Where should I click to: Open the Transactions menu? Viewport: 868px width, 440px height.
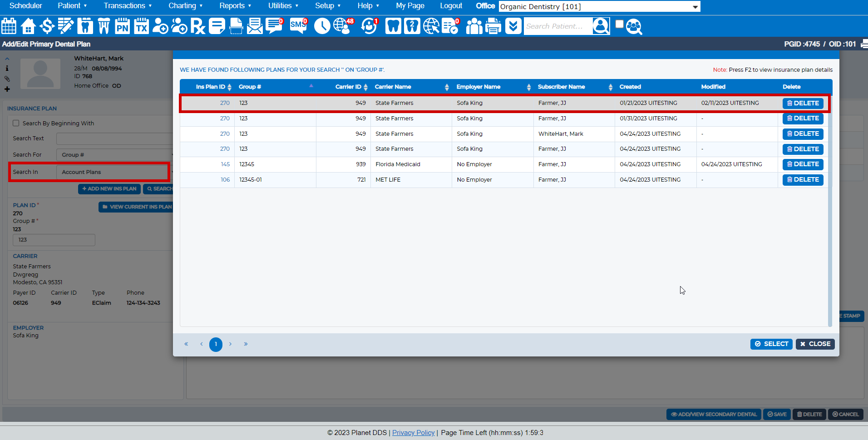(127, 6)
